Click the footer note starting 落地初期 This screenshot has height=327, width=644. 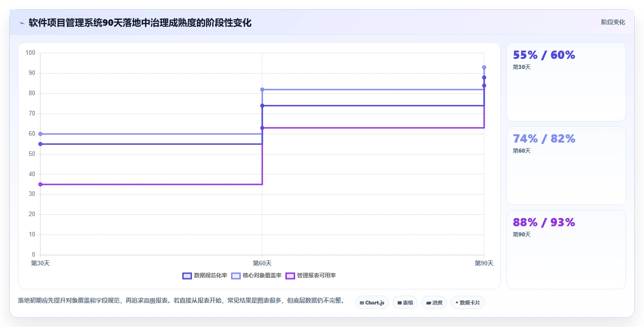181,301
